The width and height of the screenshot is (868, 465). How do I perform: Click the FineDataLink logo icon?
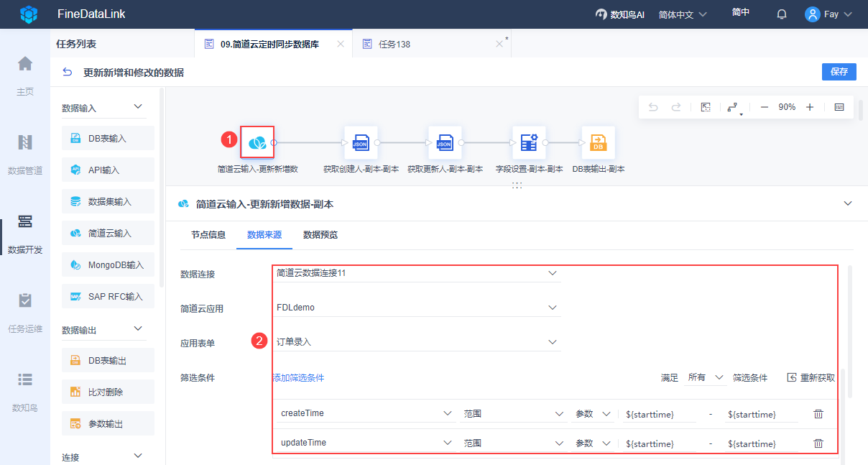29,14
